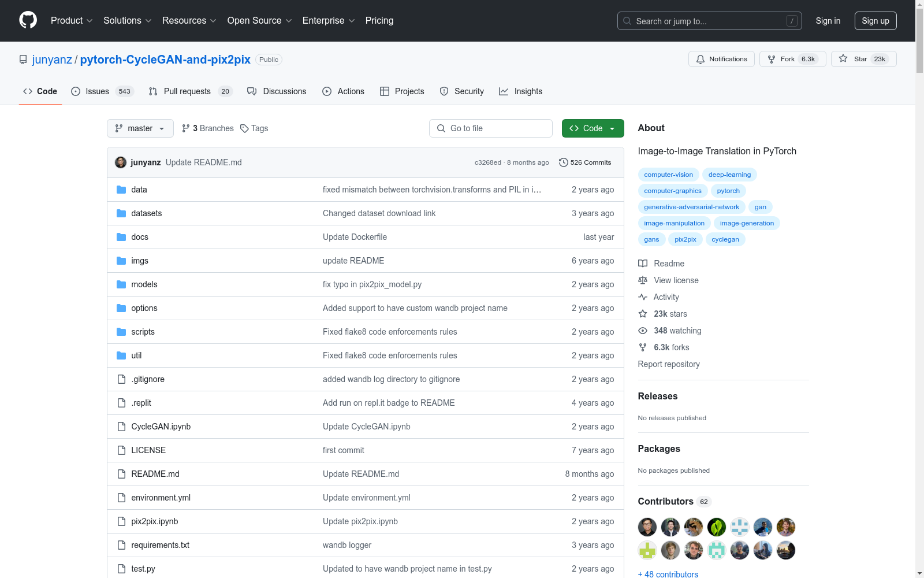Click the pix2pix.ipynb file icon
The image size is (924, 578).
coord(121,521)
